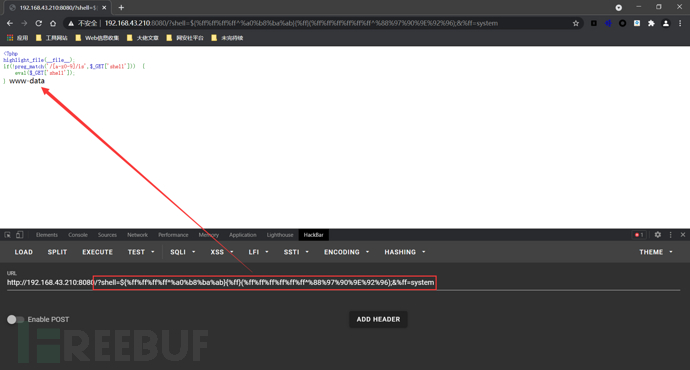Open the browser home page
Screen dimensions: 690x370
tap(53, 23)
